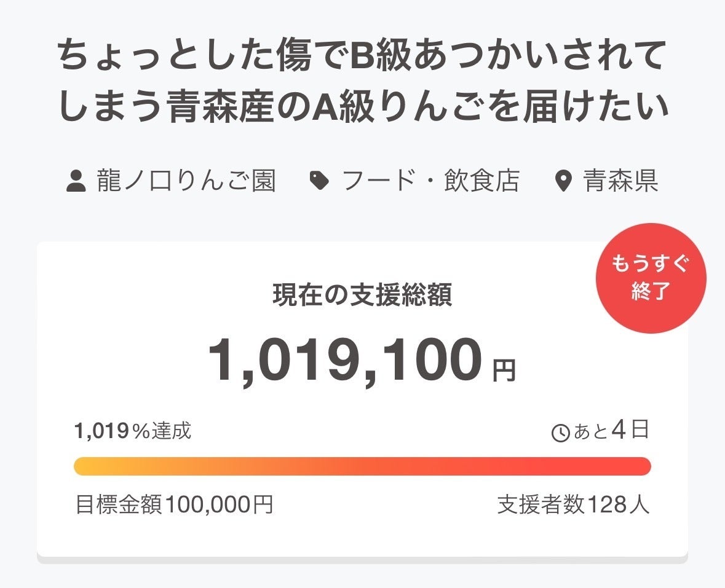
Task: Click the person icon beside 龍ノ口りんご園
Action: (x=76, y=181)
